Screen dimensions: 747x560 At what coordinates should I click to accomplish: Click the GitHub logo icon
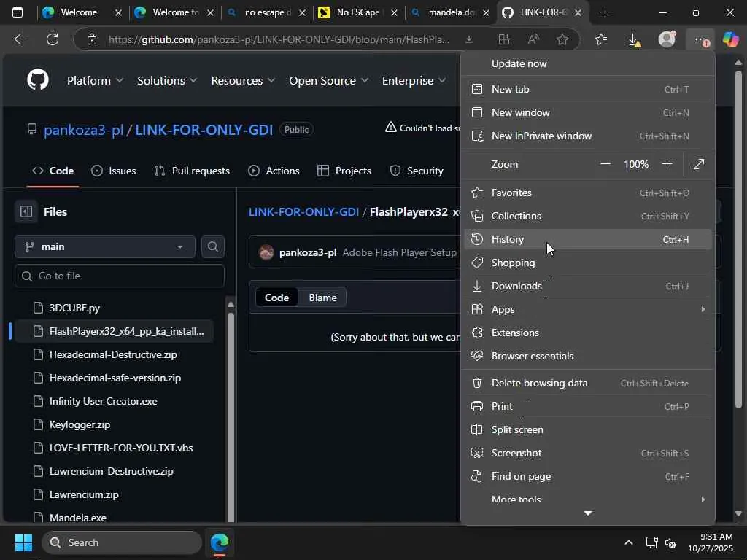(x=38, y=80)
